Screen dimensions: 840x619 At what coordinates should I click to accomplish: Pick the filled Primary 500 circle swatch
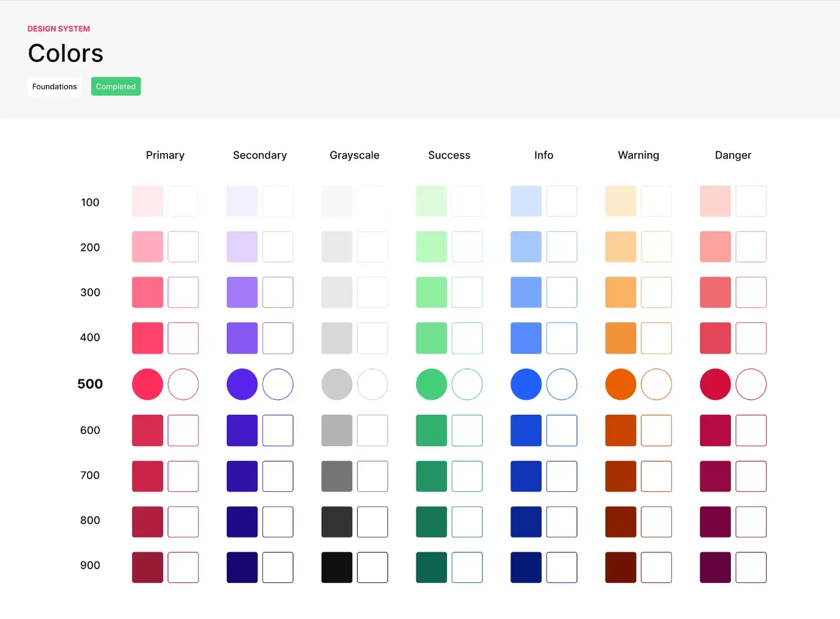pos(148,384)
